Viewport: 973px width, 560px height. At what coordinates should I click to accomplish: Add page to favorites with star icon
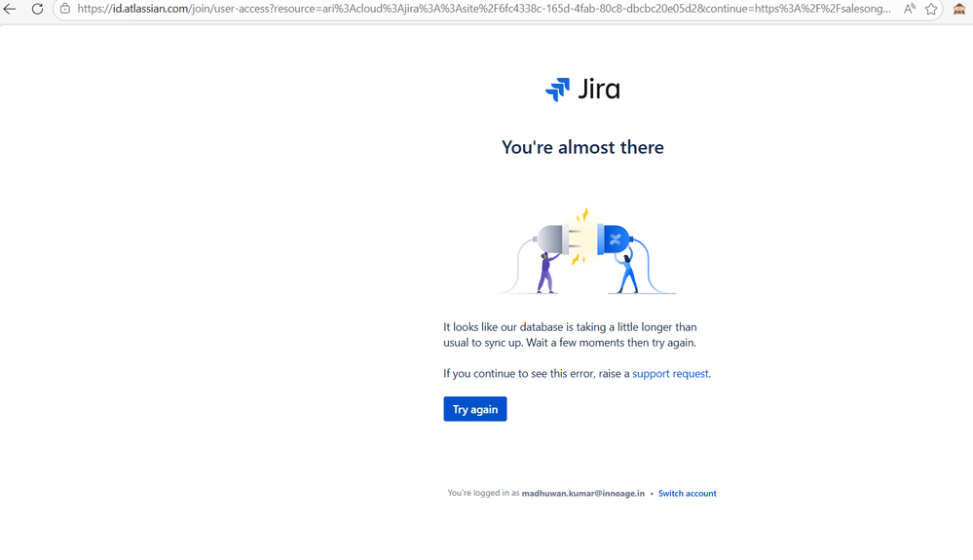(931, 9)
